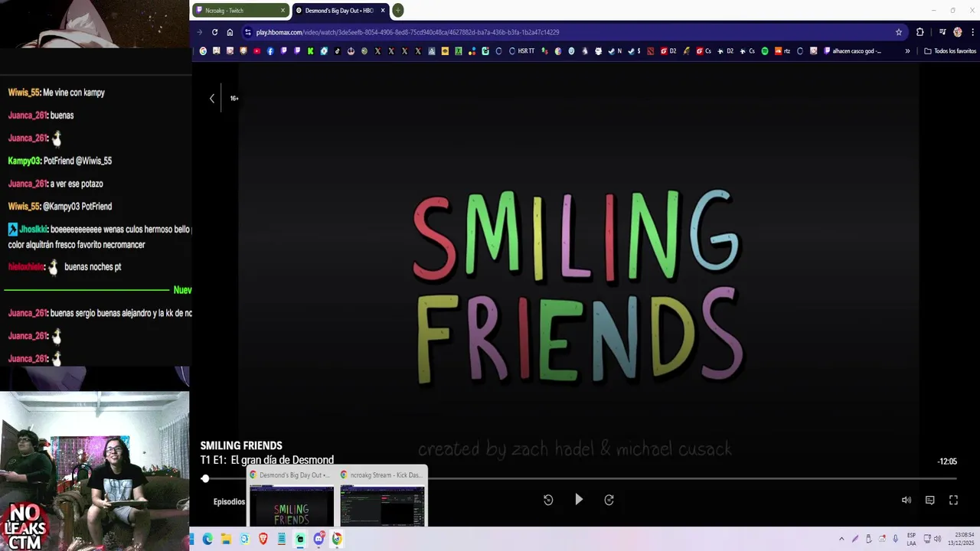Open File Explorer from the taskbar
Image resolution: width=980 pixels, height=551 pixels.
click(226, 539)
